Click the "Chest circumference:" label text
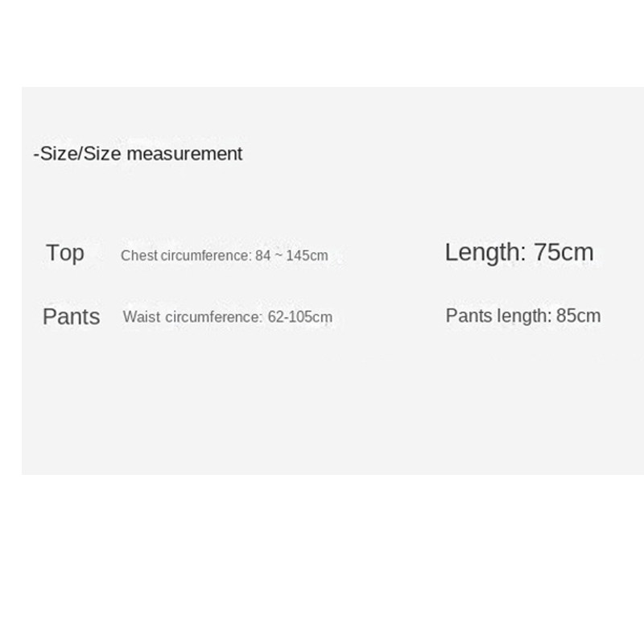The width and height of the screenshot is (644, 644). pos(187,256)
